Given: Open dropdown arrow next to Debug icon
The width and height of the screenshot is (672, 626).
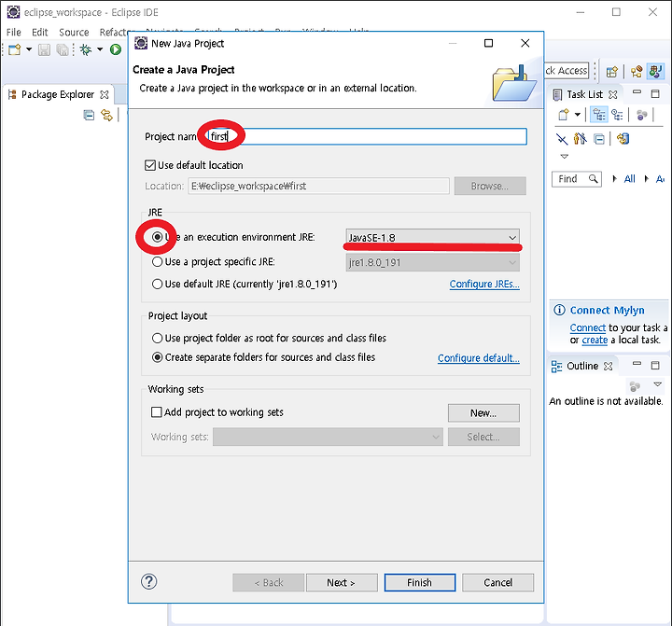Looking at the screenshot, I should point(100,49).
